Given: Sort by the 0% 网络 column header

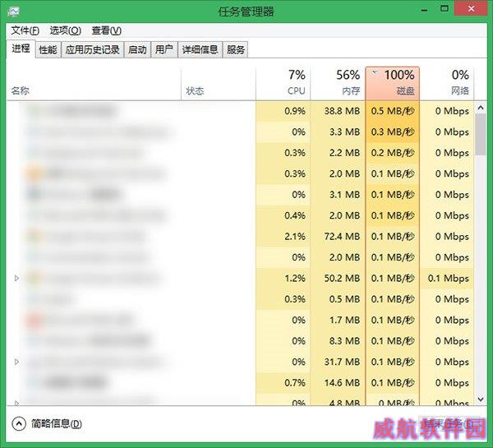Looking at the screenshot, I should pyautogui.click(x=447, y=84).
